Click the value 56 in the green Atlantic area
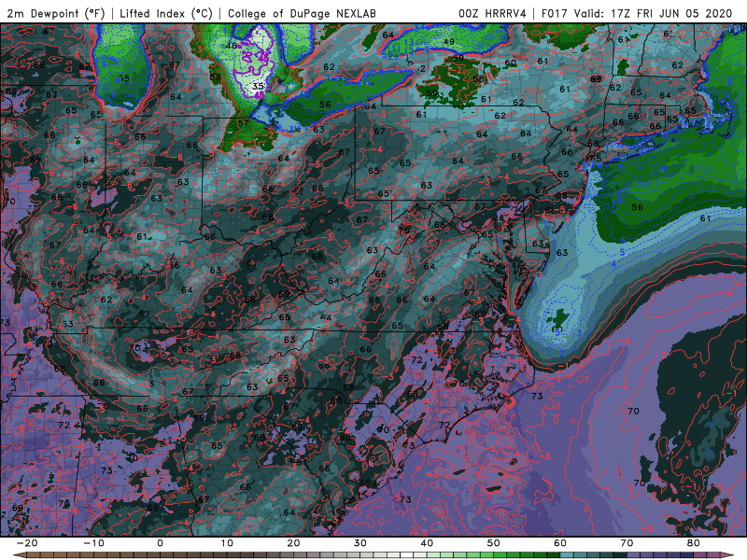This screenshot has height=560, width=747. [x=637, y=207]
